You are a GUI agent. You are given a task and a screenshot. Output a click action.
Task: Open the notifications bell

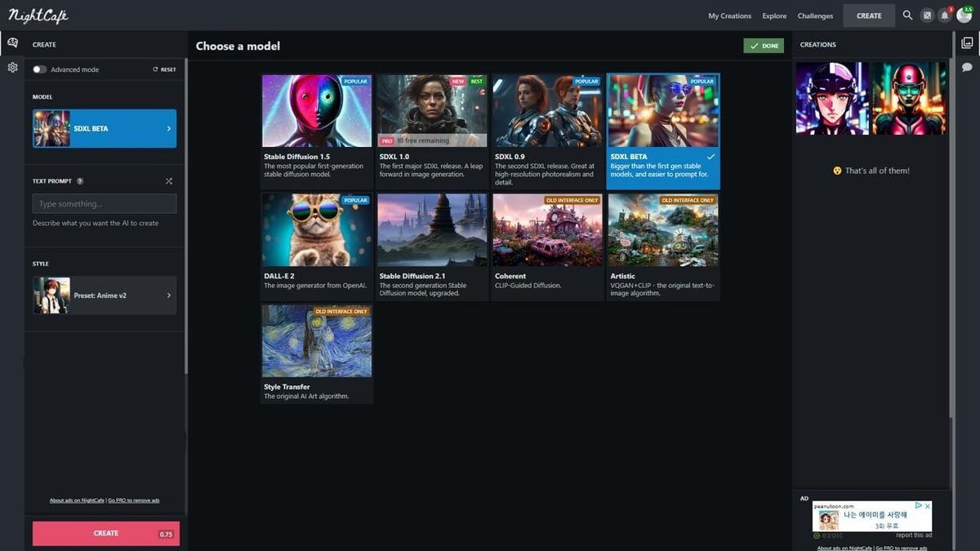coord(945,16)
